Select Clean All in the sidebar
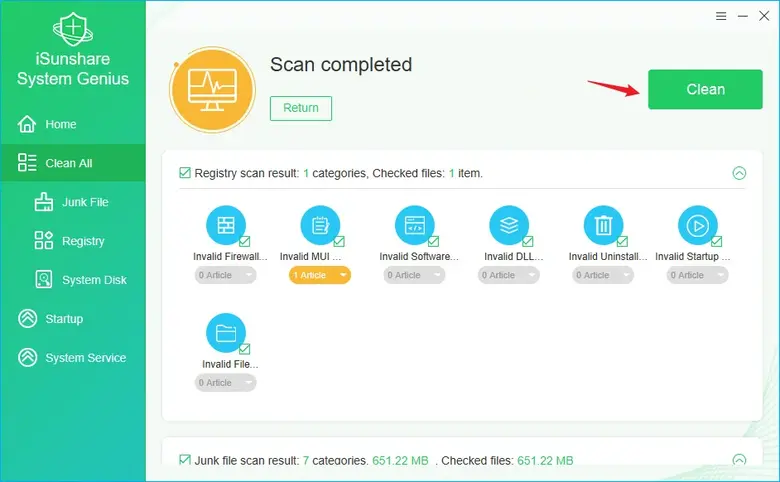The width and height of the screenshot is (780, 482). [x=73, y=163]
